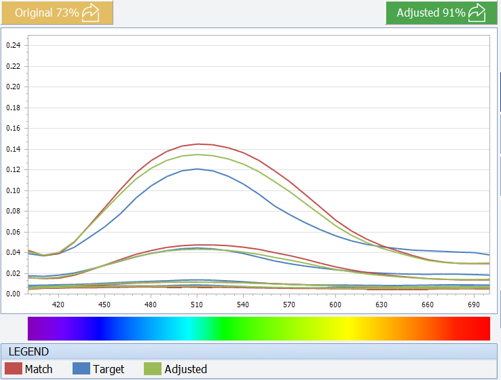Click the green Adjusted legend swatch
501x380 pixels.
tap(152, 369)
